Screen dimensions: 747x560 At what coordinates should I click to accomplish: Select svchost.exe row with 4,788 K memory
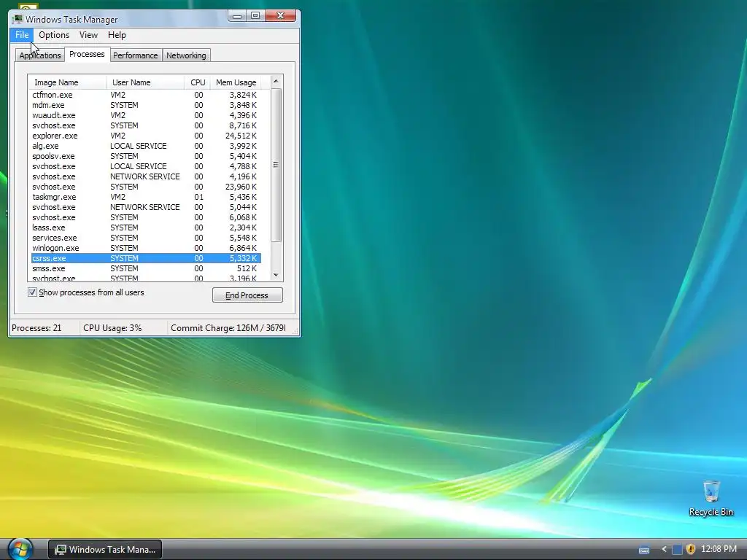coord(146,167)
